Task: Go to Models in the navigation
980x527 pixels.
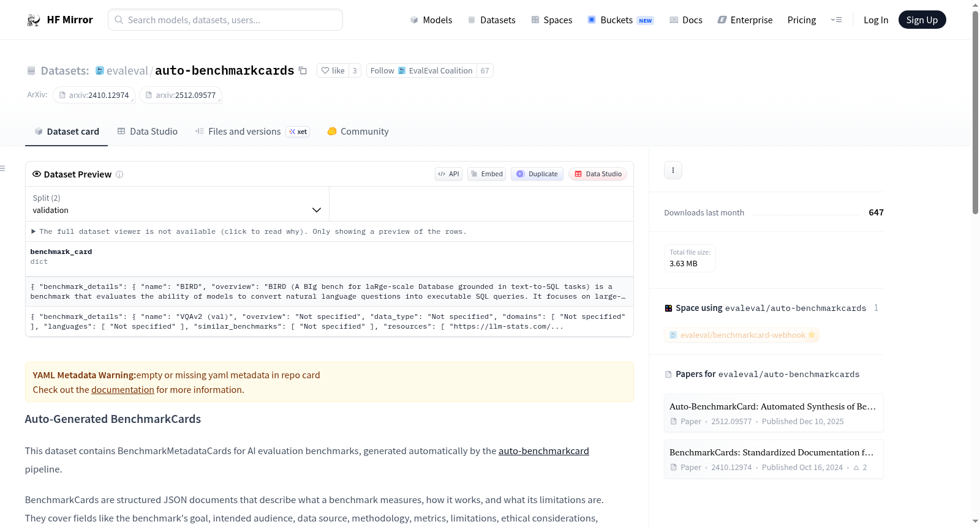Action: (x=431, y=20)
